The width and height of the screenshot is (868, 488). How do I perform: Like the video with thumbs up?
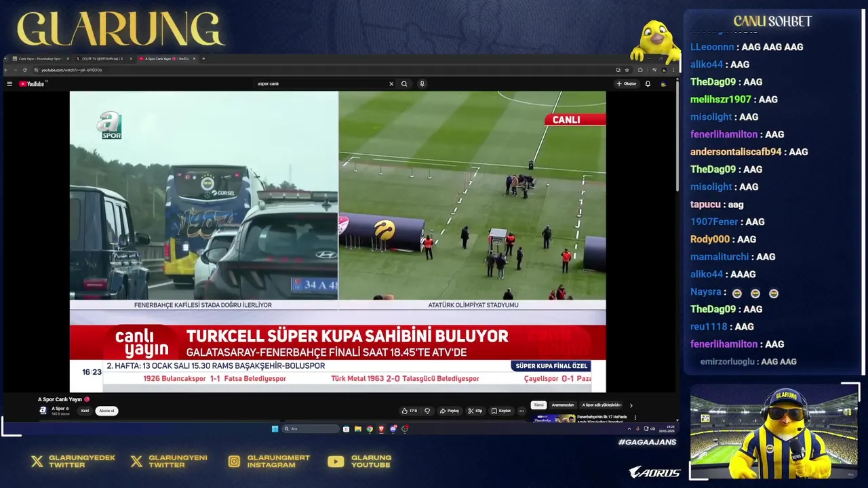[x=409, y=411]
